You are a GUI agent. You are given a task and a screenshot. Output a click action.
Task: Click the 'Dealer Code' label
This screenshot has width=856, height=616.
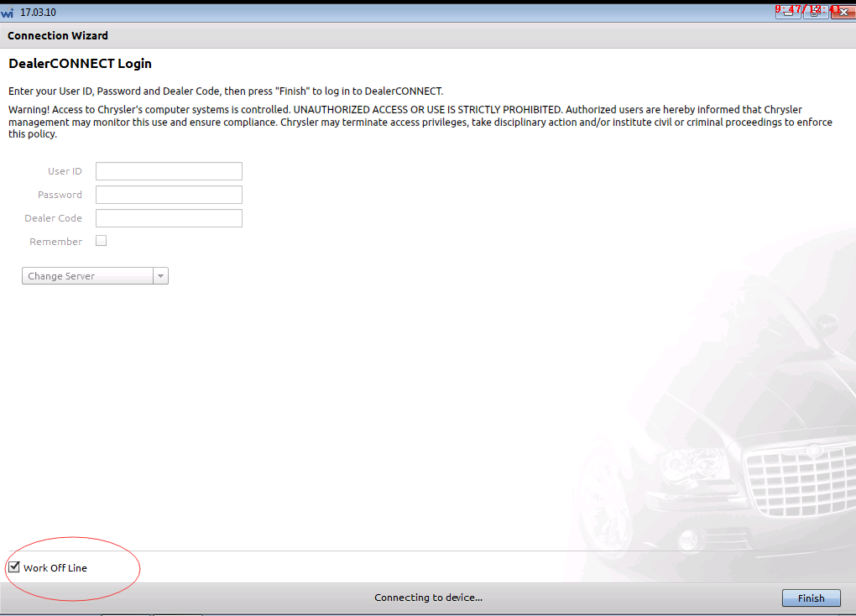[53, 218]
